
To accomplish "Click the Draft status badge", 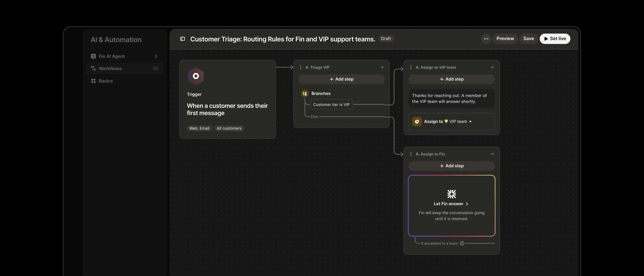I will pyautogui.click(x=386, y=39).
